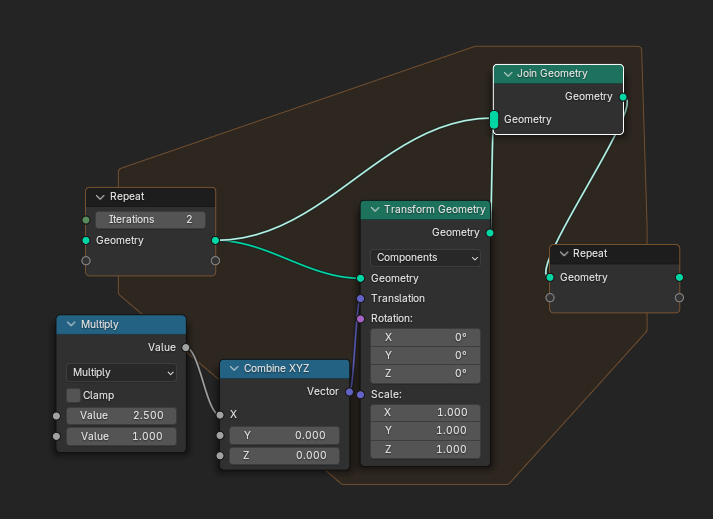Click the Multiply Value output socket

coord(186,348)
